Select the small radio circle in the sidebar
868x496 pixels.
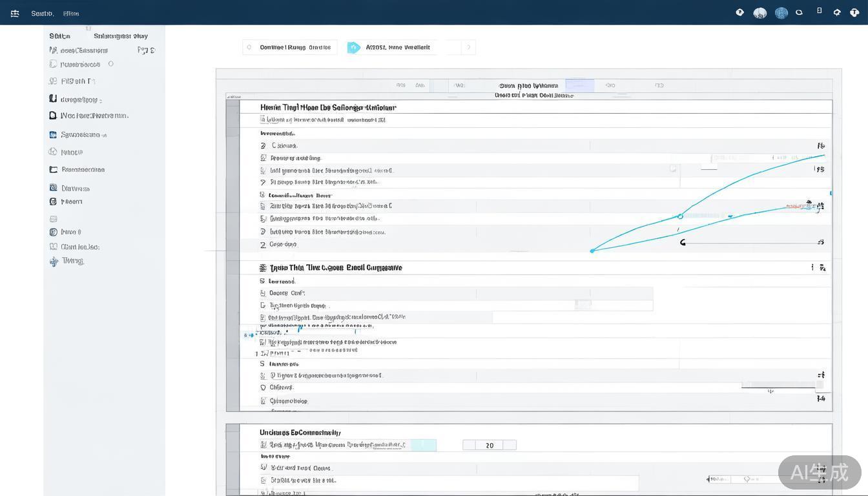111,64
